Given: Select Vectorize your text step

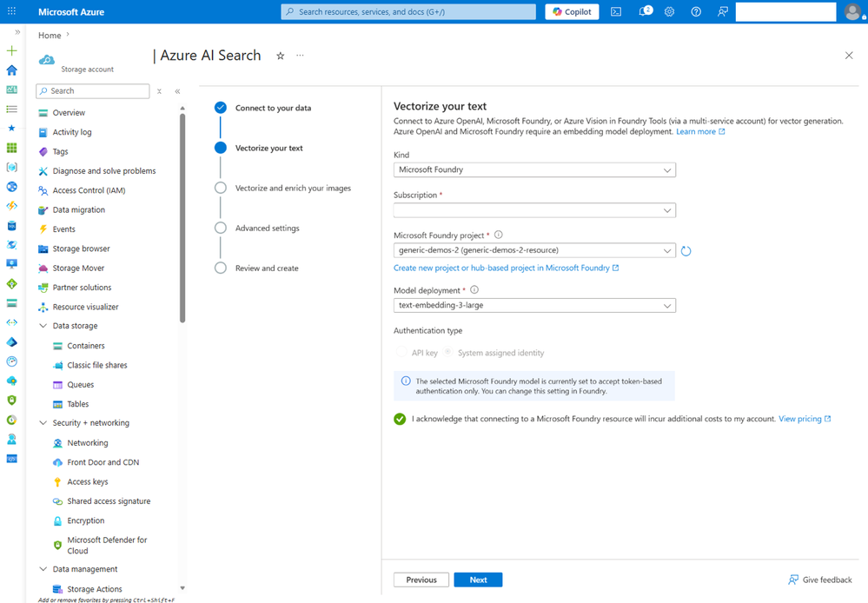Looking at the screenshot, I should 269,148.
